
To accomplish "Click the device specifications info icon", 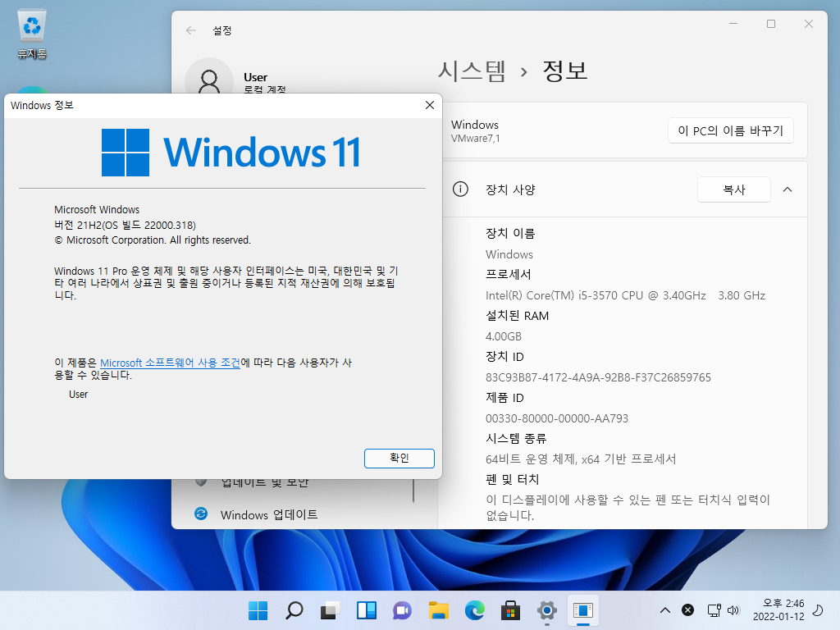I will [x=460, y=189].
